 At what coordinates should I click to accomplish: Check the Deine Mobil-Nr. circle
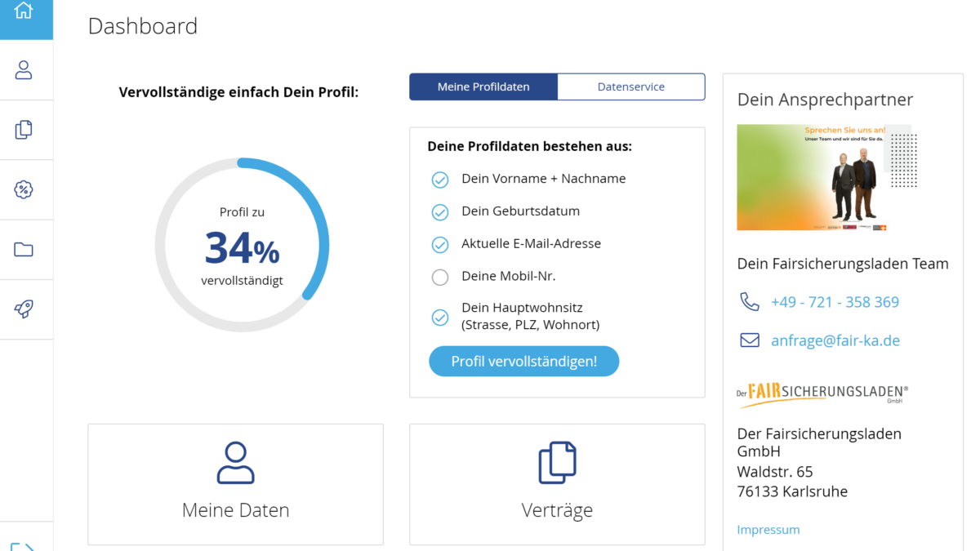(440, 278)
